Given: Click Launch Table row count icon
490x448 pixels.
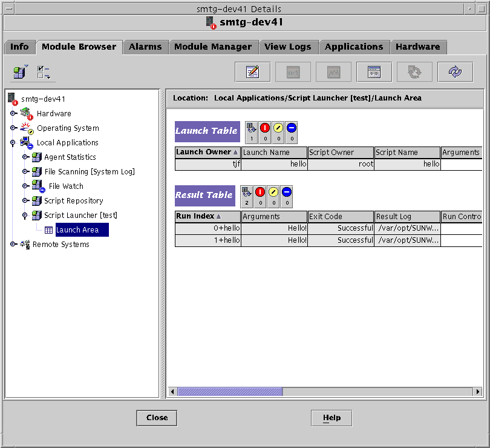Looking at the screenshot, I should click(x=251, y=133).
